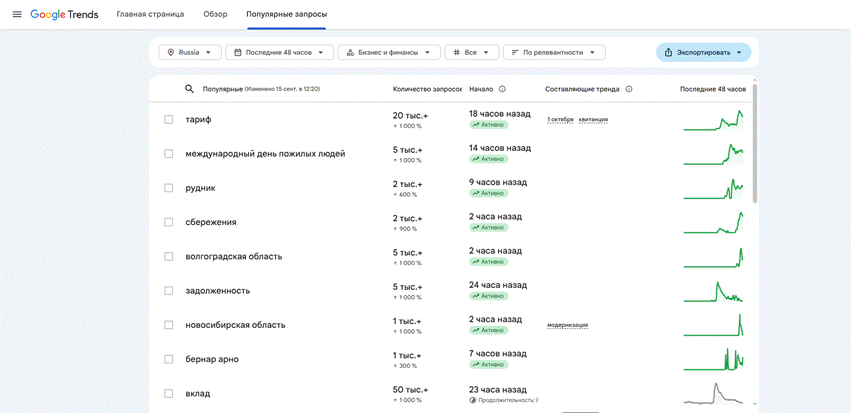Screen dimensions: 851x413
Task: Open the 1 октября trend breakdown link
Action: click(x=560, y=119)
